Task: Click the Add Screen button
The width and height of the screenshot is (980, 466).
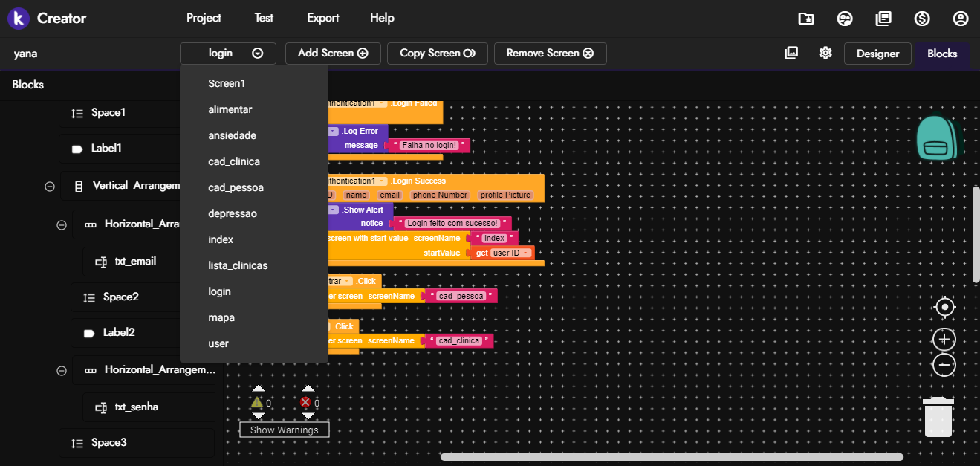Action: 333,54
